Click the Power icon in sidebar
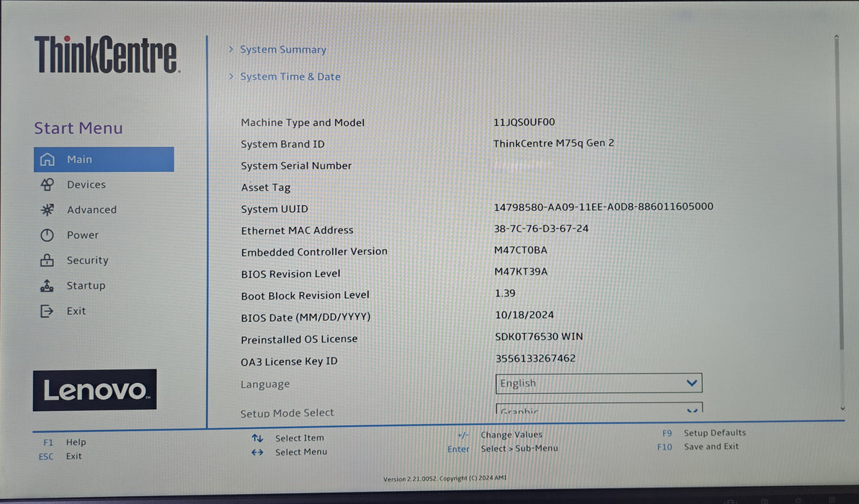Image resolution: width=859 pixels, height=504 pixels. tap(47, 235)
